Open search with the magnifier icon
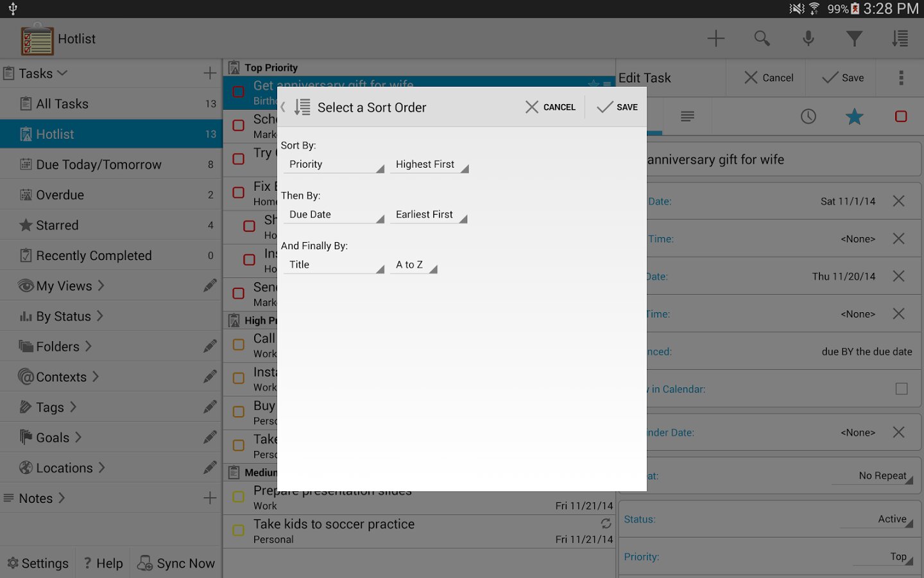The image size is (924, 578). coord(762,39)
